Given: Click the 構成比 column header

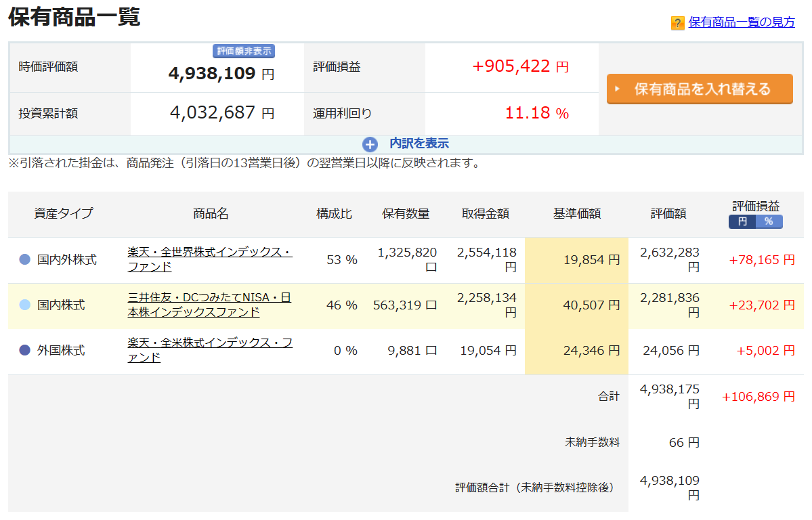Looking at the screenshot, I should coord(334,214).
